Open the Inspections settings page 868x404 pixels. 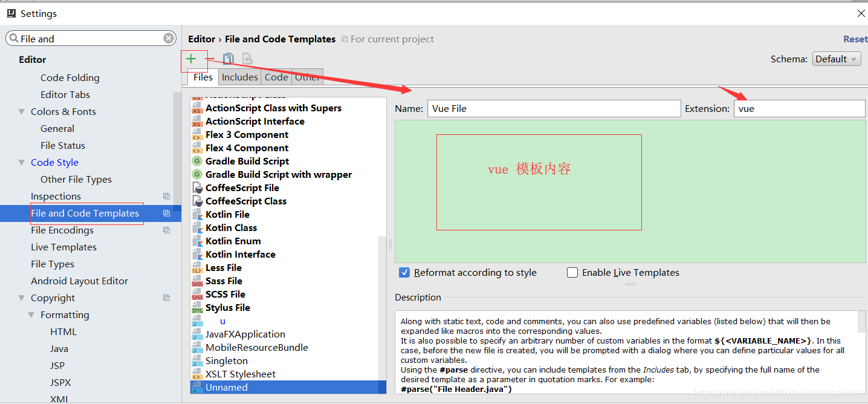(x=56, y=196)
